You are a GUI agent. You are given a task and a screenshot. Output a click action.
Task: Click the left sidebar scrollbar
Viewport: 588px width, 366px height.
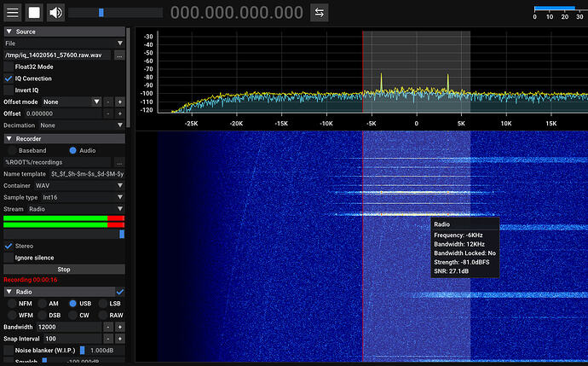(x=128, y=77)
